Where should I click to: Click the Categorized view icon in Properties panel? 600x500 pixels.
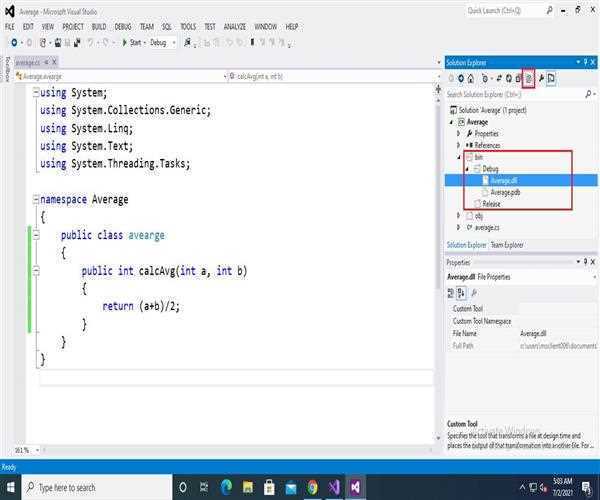pyautogui.click(x=451, y=293)
